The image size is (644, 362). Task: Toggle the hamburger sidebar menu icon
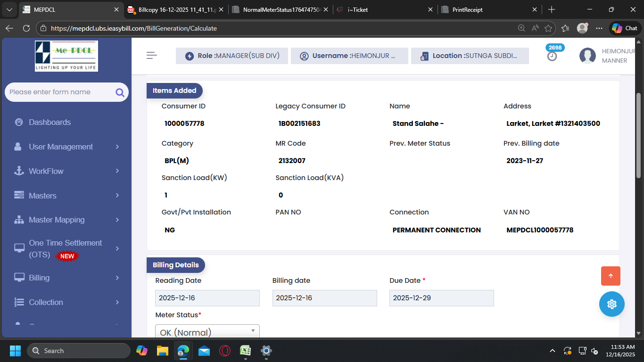tap(151, 56)
